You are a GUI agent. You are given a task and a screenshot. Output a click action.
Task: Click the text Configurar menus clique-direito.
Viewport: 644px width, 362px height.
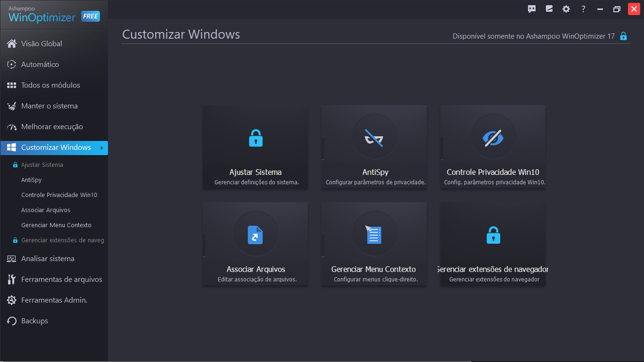click(376, 280)
